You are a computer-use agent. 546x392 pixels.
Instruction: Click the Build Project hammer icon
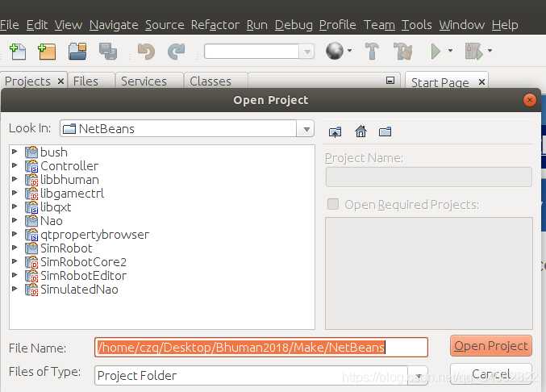click(372, 51)
